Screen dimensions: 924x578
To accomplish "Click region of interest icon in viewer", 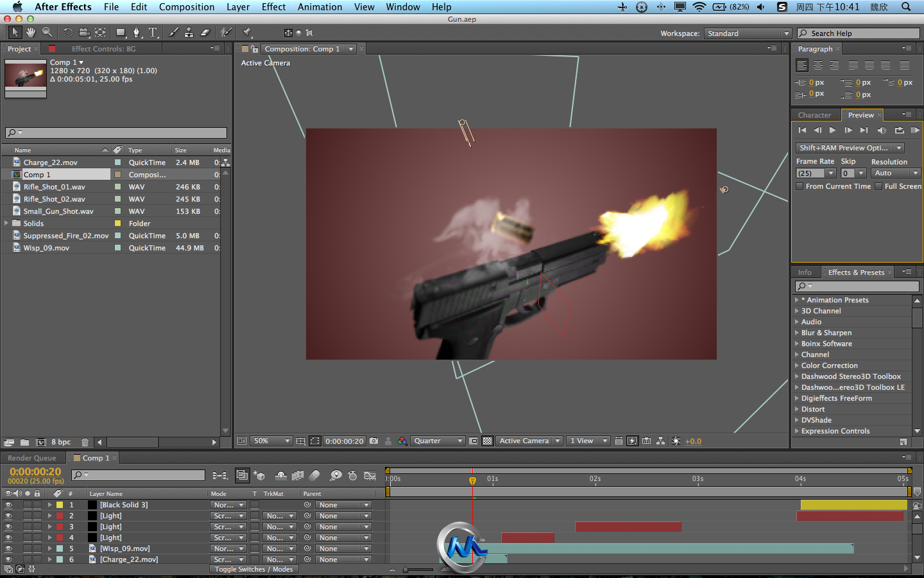I will click(474, 441).
